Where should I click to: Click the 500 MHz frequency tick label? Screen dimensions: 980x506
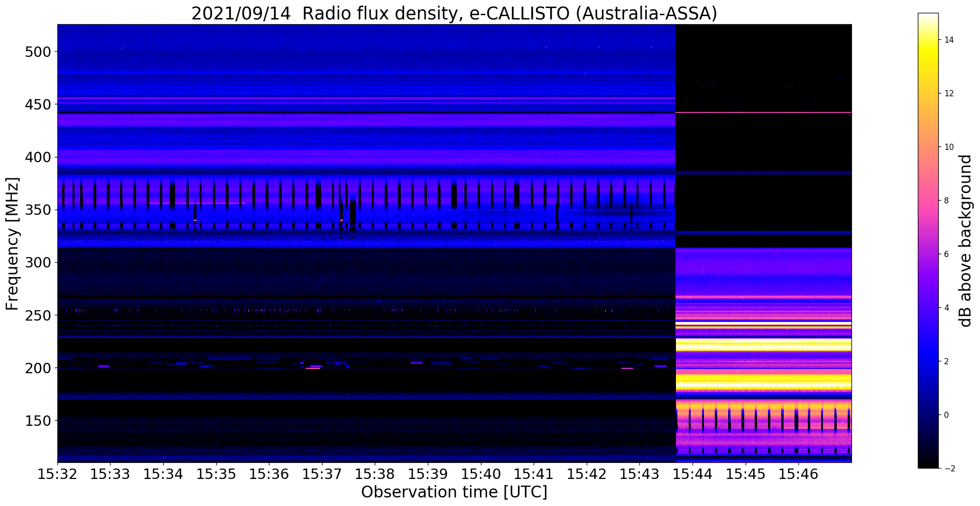pyautogui.click(x=39, y=52)
